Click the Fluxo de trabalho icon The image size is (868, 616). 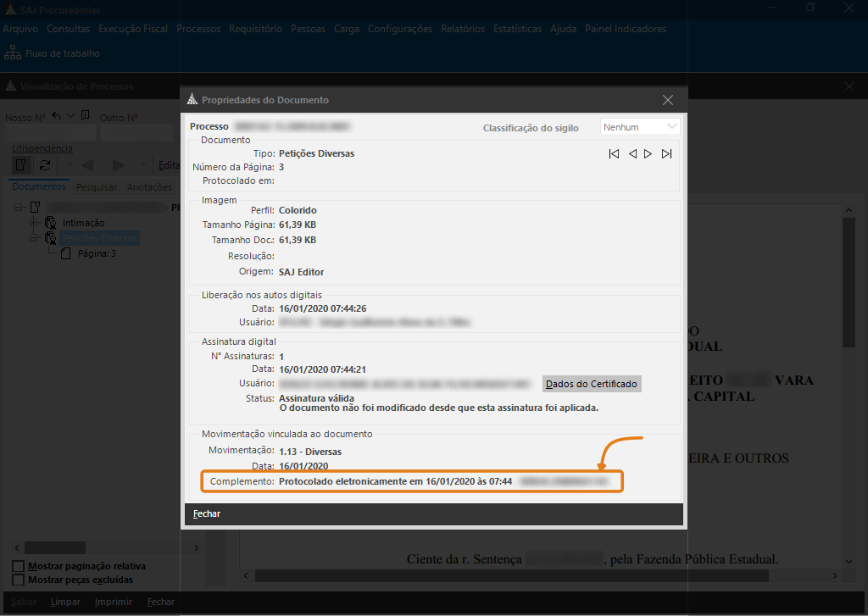click(13, 53)
